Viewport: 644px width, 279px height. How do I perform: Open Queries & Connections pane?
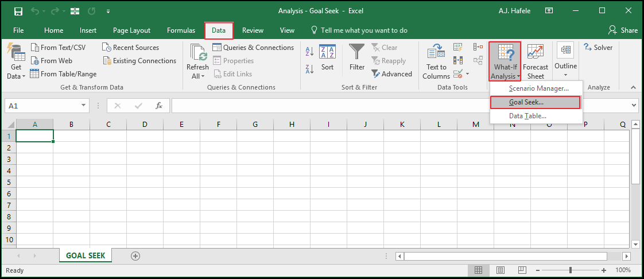(254, 48)
